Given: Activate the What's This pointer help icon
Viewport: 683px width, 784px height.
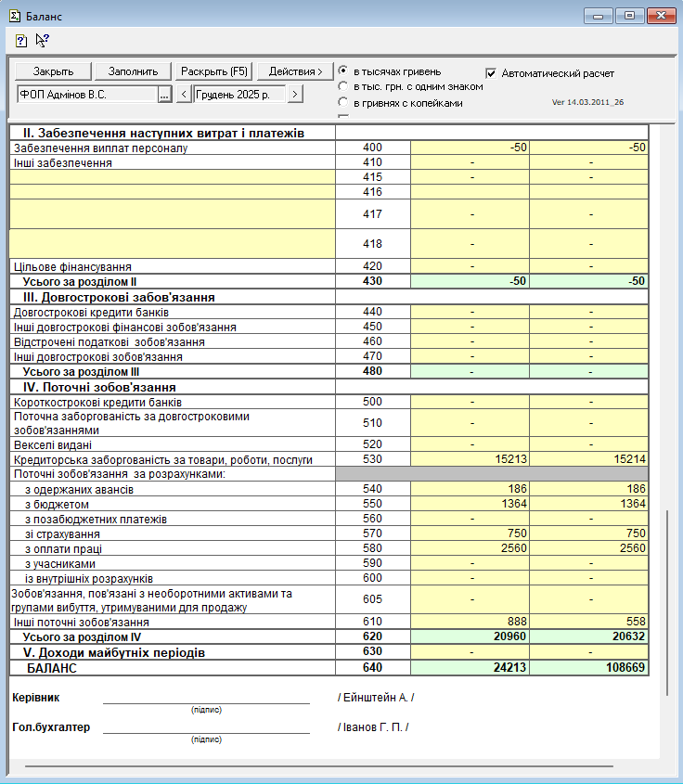Looking at the screenshot, I should point(42,40).
